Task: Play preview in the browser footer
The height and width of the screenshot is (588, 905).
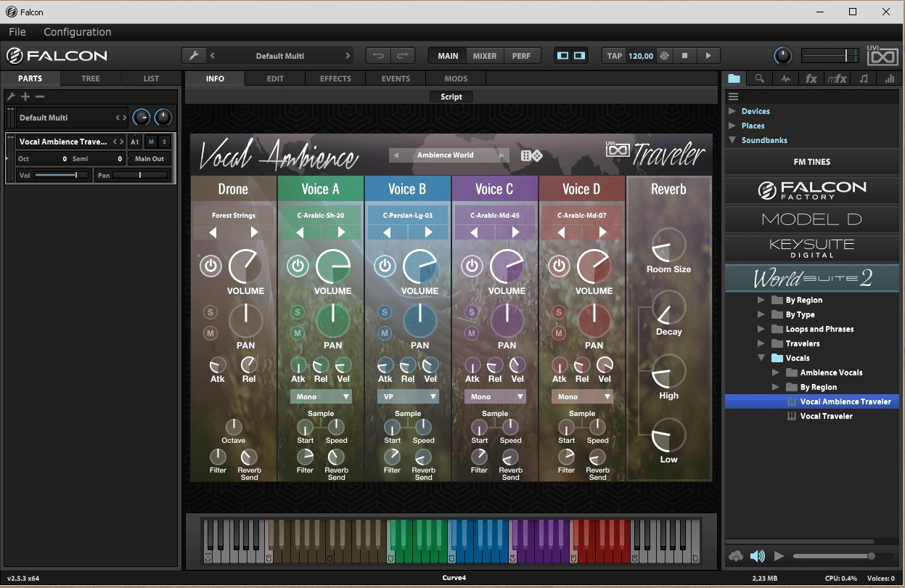Action: [x=779, y=556]
